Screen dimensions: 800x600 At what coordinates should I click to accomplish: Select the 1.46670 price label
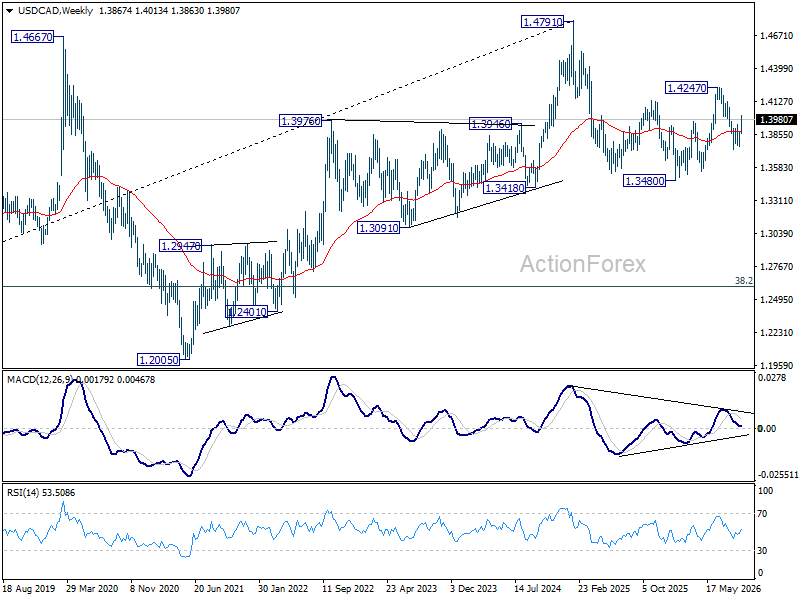point(32,37)
